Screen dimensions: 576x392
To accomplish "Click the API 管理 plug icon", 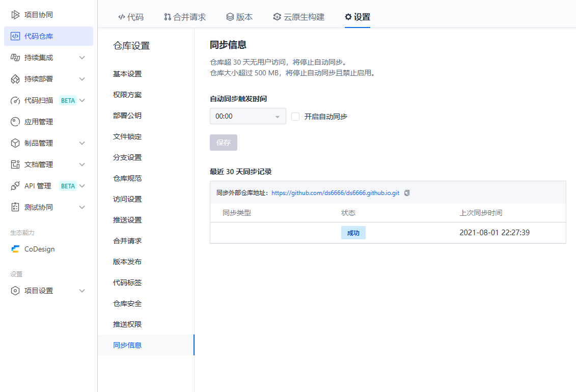I will [15, 186].
